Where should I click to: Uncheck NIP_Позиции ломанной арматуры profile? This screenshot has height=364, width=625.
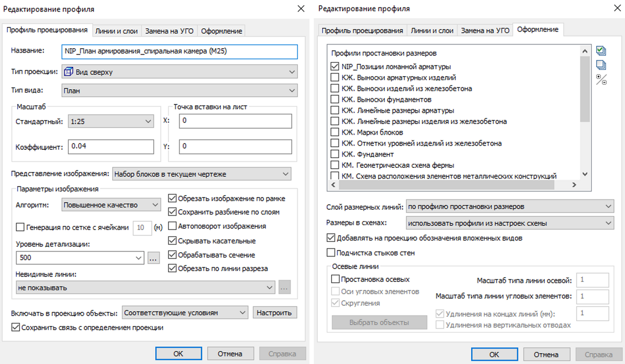click(334, 66)
